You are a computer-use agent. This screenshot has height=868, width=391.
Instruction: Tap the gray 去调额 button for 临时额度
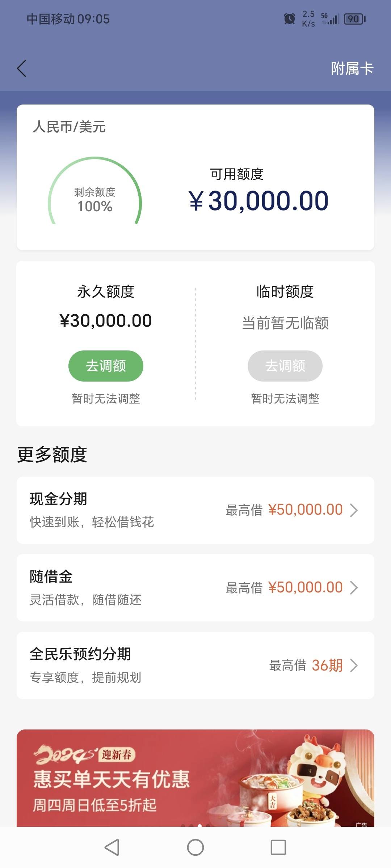(285, 366)
